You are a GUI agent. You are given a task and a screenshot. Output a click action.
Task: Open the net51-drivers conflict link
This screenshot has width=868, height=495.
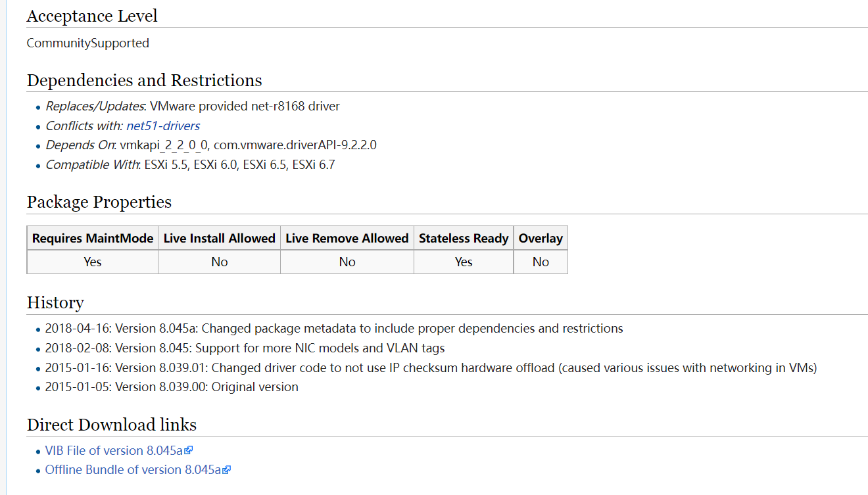click(x=163, y=126)
